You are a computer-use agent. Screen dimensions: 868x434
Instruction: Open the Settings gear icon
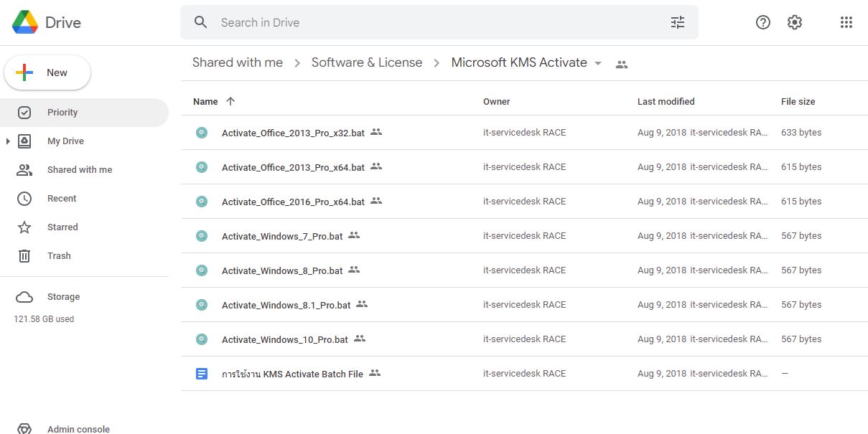pos(794,22)
